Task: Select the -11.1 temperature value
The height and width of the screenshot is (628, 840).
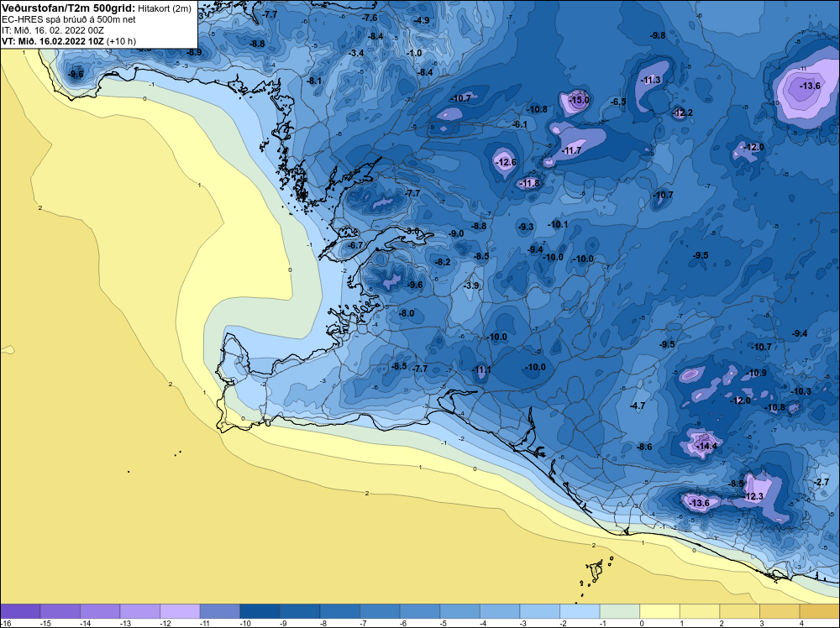Action: coord(481,370)
